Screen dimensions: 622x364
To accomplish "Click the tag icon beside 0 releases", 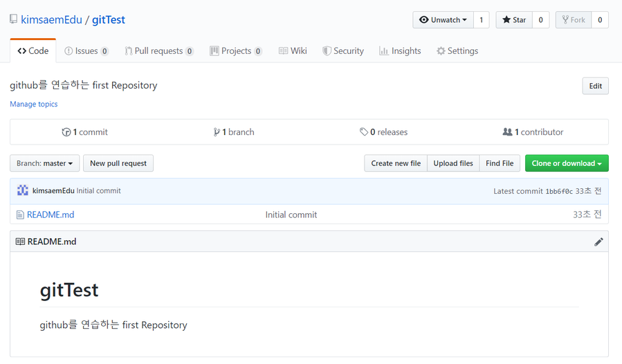I will (364, 131).
